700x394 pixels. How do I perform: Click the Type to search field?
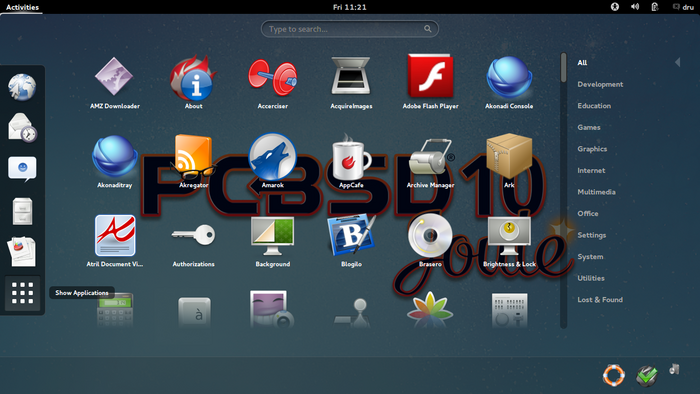tap(350, 29)
